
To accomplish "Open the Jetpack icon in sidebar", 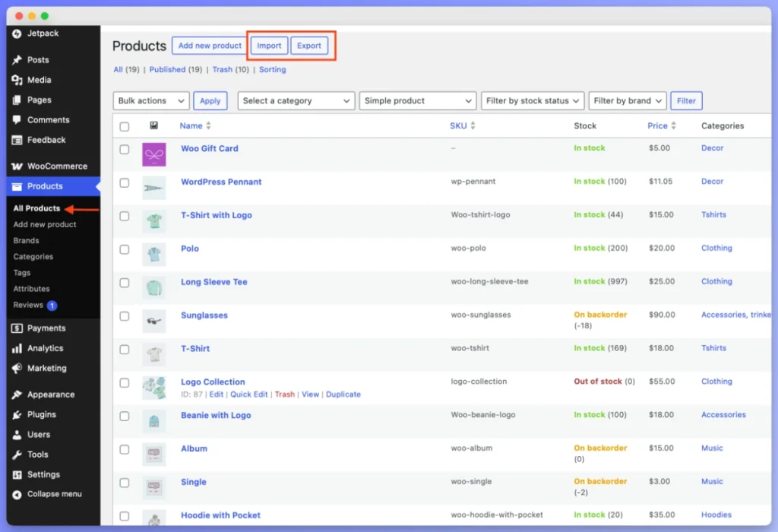I will (18, 33).
